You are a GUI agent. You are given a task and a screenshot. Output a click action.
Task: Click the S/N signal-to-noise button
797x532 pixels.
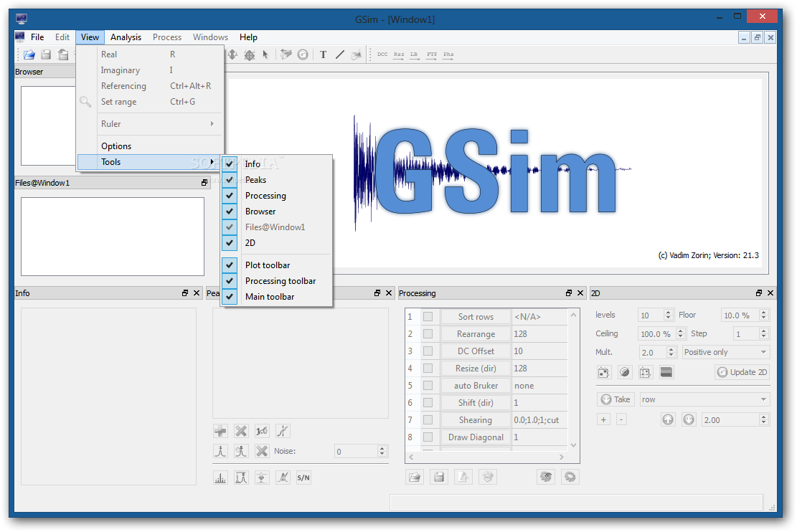[303, 478]
